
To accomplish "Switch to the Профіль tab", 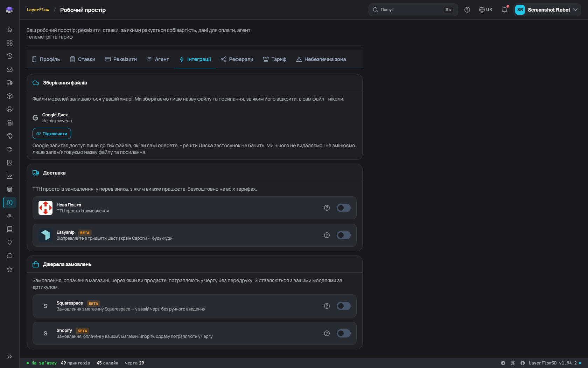I will coord(46,59).
